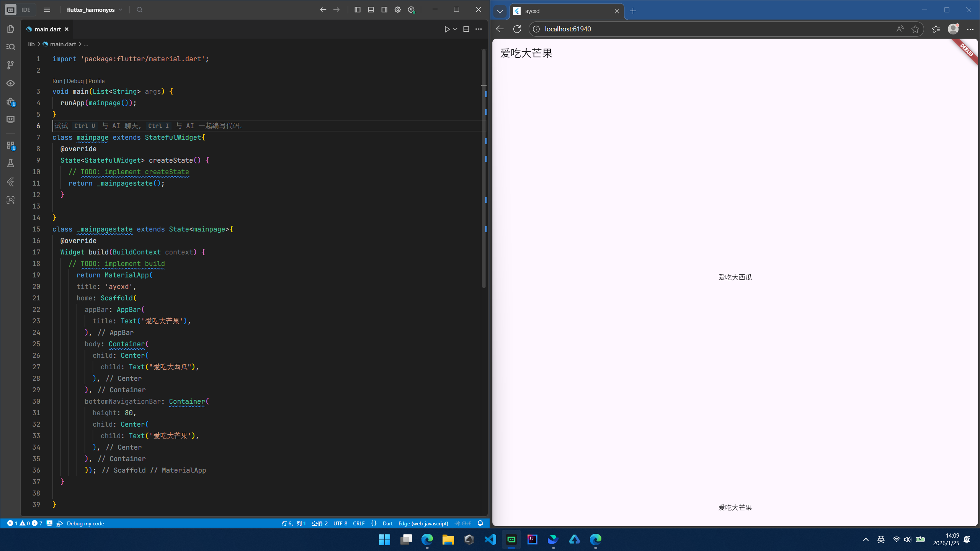Screen dimensions: 980x551
Task: Open the run options dropdown arrow
Action: coord(455,29)
